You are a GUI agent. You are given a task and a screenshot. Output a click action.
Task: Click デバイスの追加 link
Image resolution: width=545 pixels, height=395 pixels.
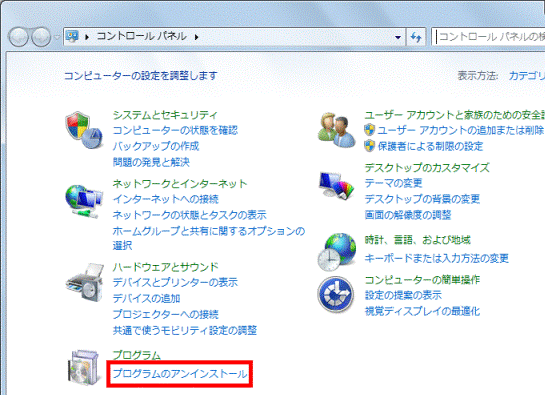pos(146,298)
